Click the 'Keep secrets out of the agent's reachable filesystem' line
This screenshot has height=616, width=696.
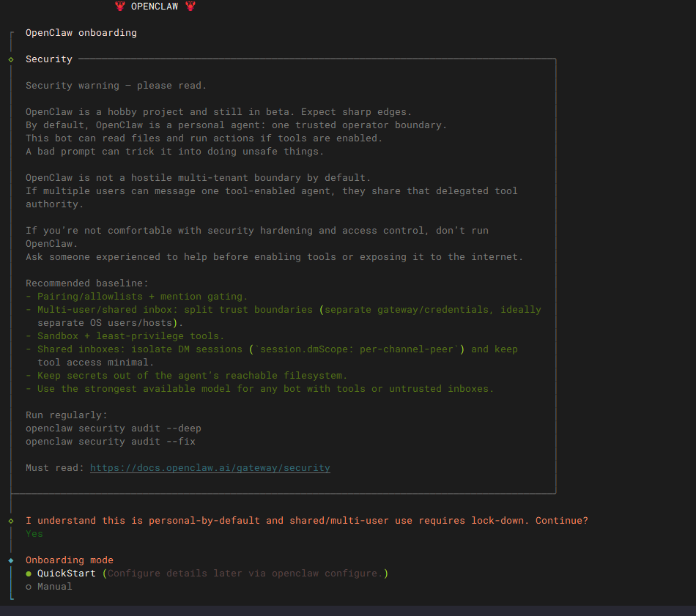point(186,376)
